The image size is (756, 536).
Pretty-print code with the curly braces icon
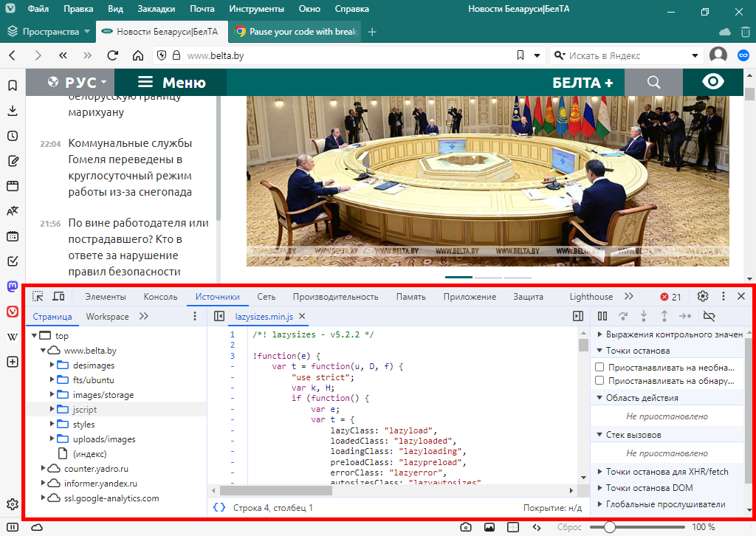(x=219, y=508)
